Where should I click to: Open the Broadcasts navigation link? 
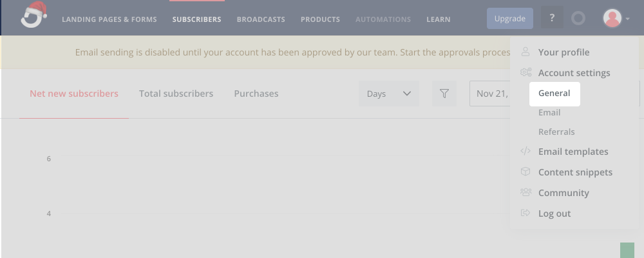[x=261, y=19]
